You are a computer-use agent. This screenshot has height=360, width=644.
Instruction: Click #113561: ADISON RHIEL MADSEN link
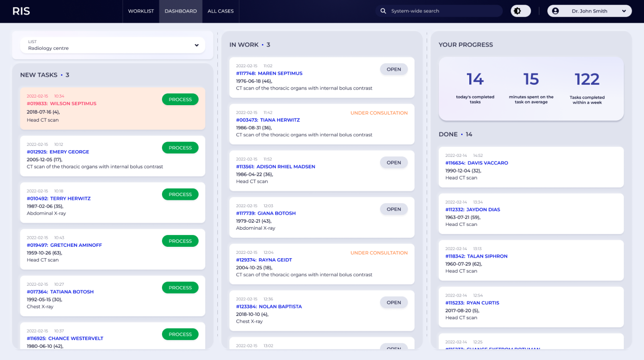276,167
